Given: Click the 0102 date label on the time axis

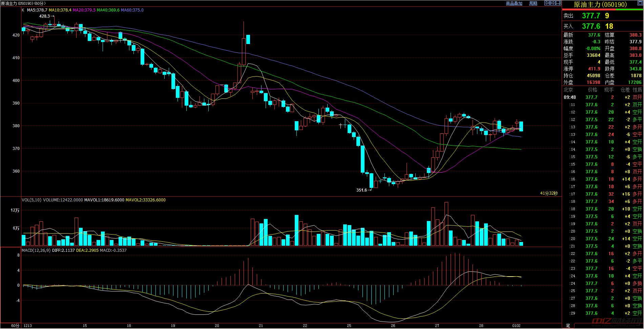Looking at the screenshot, I should click(516, 326).
